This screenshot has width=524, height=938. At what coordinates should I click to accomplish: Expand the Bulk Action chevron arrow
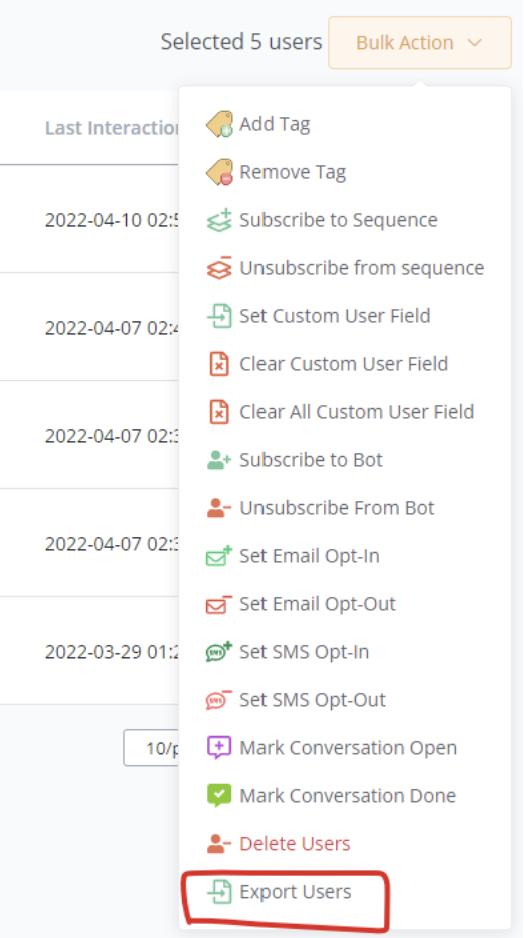475,42
